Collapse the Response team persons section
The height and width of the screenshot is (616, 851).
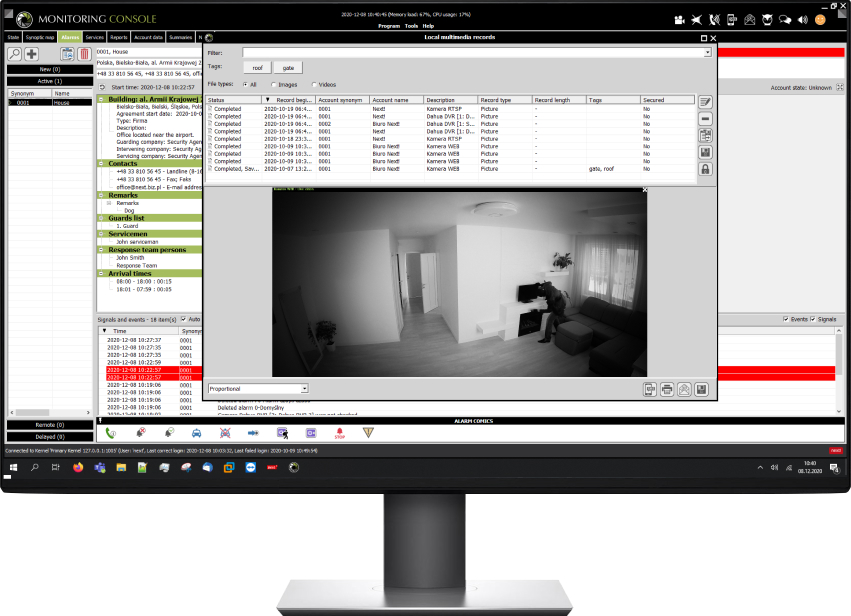[101, 250]
